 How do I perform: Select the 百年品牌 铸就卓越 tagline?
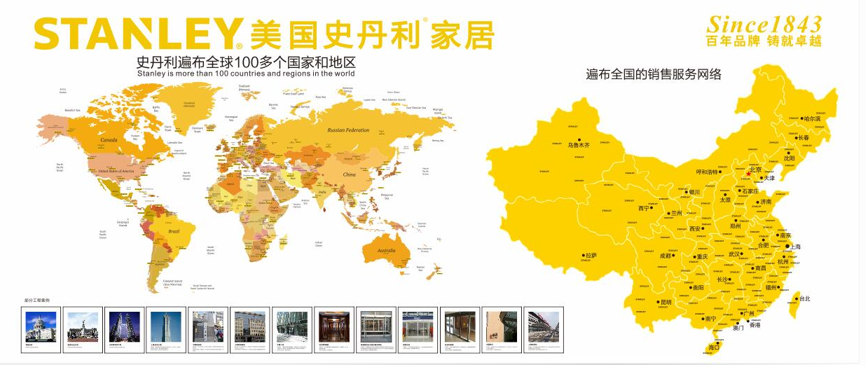(x=763, y=41)
